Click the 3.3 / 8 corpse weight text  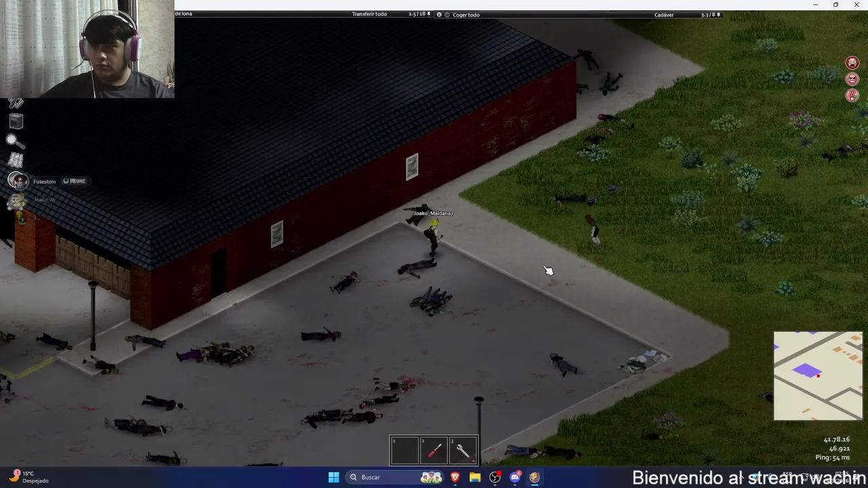[x=708, y=14]
